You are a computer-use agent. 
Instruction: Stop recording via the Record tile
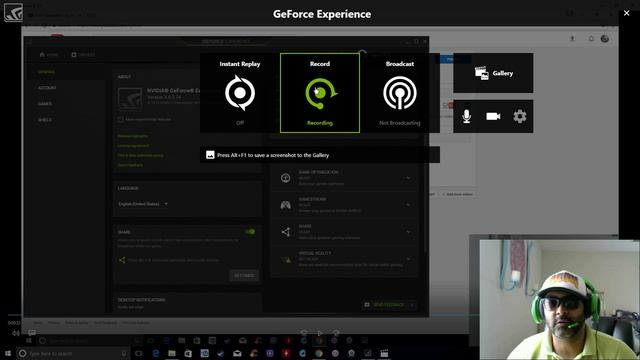point(320,93)
